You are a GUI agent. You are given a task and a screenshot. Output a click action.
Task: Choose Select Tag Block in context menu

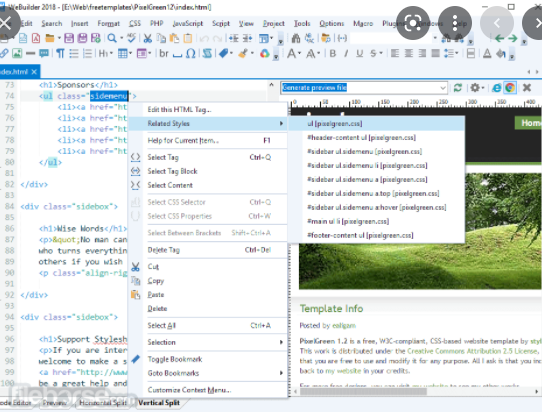point(208,171)
